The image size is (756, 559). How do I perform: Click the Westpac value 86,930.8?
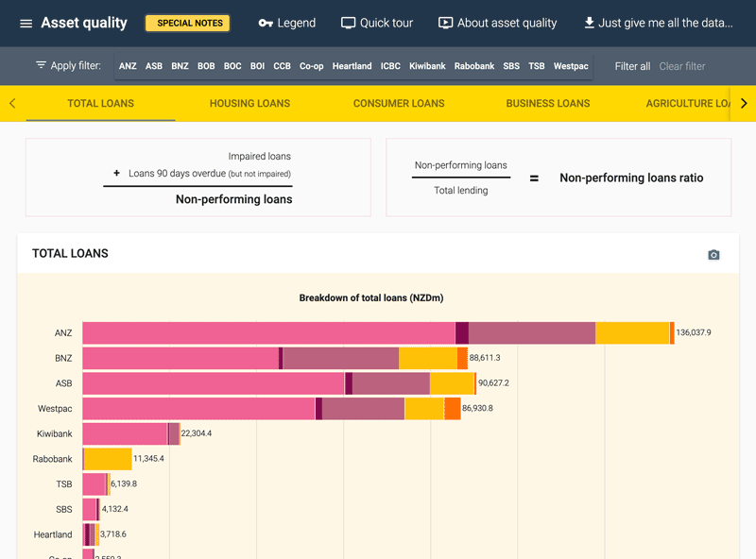(x=477, y=408)
